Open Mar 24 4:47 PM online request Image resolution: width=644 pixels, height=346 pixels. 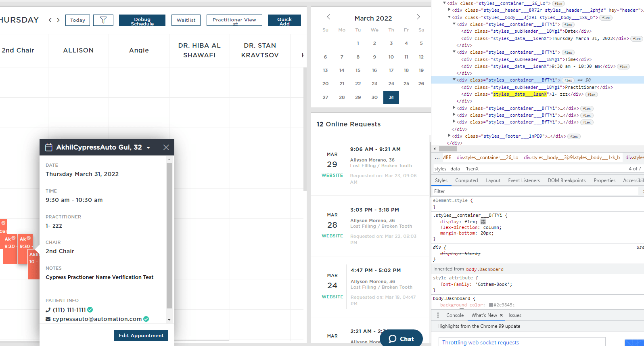pos(369,287)
